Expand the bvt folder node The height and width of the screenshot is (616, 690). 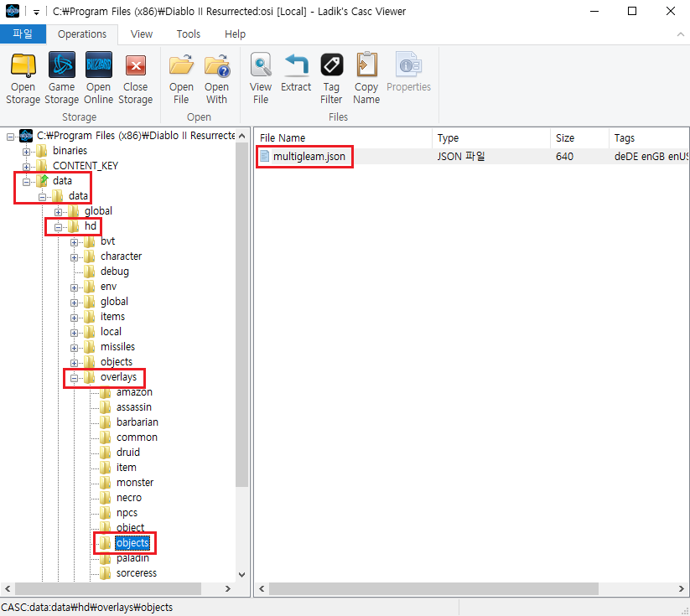(74, 242)
